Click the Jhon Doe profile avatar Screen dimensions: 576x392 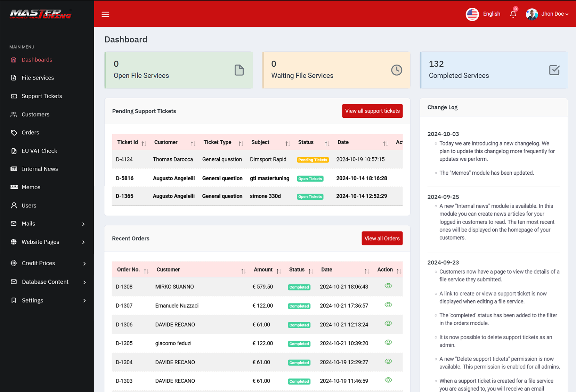(532, 14)
